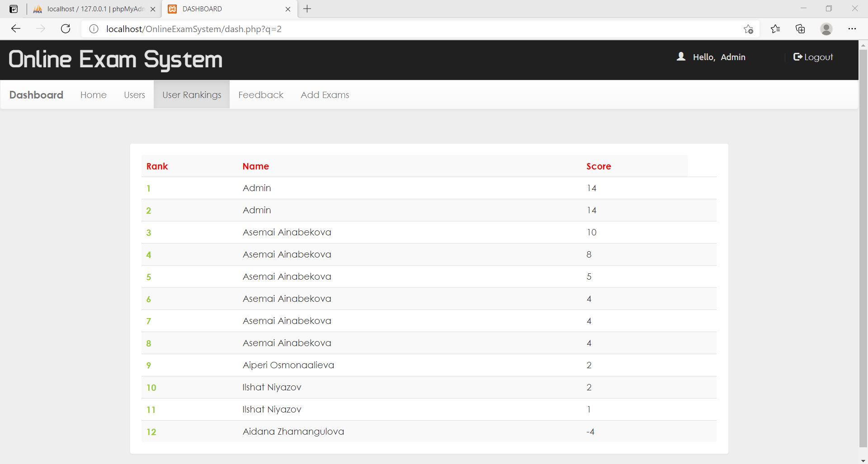The height and width of the screenshot is (464, 868).
Task: Click the user silhouette icon beside Hello
Action: (681, 56)
